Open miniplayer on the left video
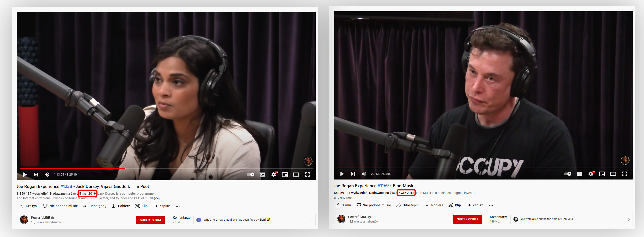The image size is (644, 237). [x=285, y=174]
